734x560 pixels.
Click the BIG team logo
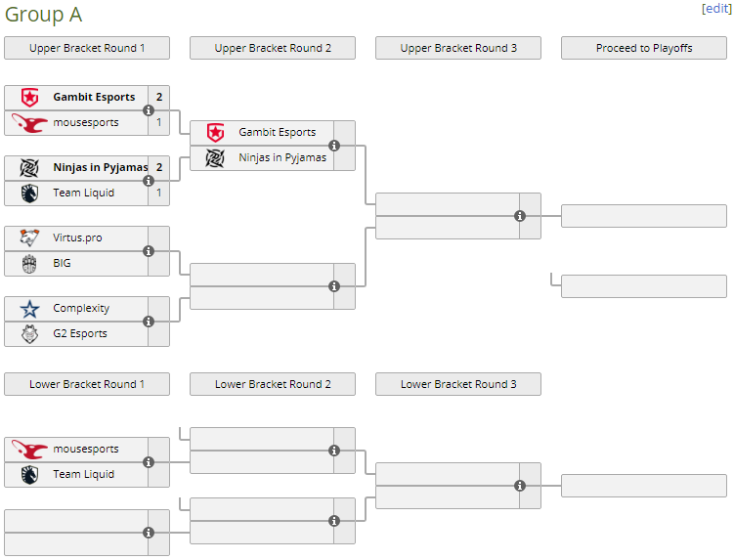pyautogui.click(x=29, y=263)
